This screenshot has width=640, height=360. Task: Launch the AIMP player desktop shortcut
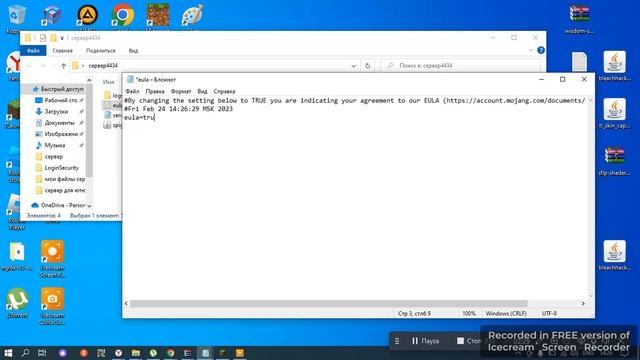pos(87,16)
